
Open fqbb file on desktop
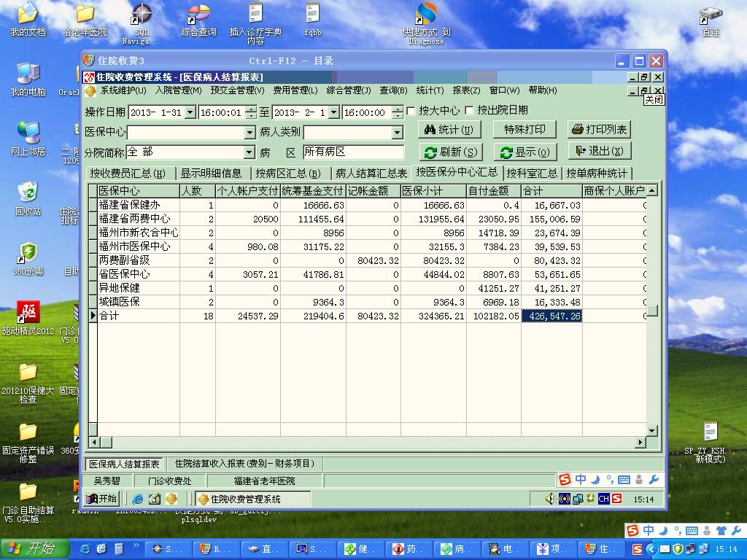(313, 20)
